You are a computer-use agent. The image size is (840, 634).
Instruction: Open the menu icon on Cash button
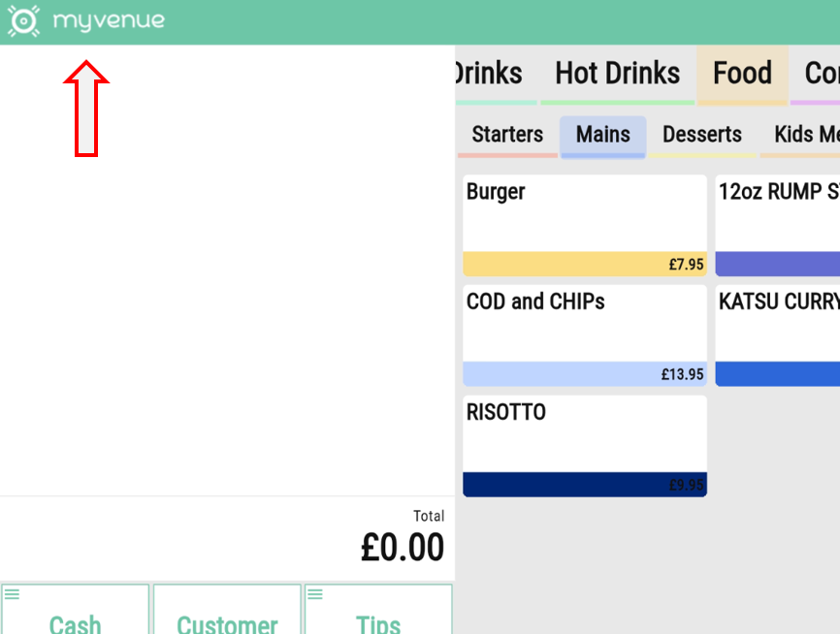pos(12,594)
